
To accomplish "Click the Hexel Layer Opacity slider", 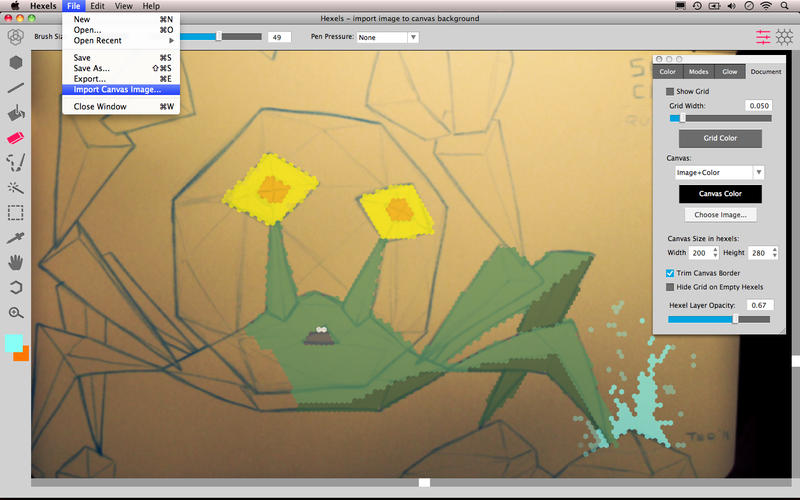I will [x=719, y=319].
